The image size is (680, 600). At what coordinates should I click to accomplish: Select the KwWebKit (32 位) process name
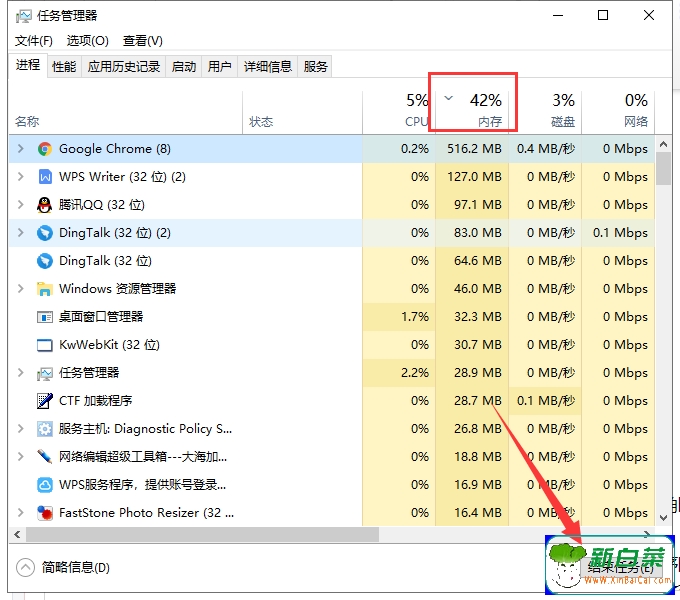(x=109, y=345)
